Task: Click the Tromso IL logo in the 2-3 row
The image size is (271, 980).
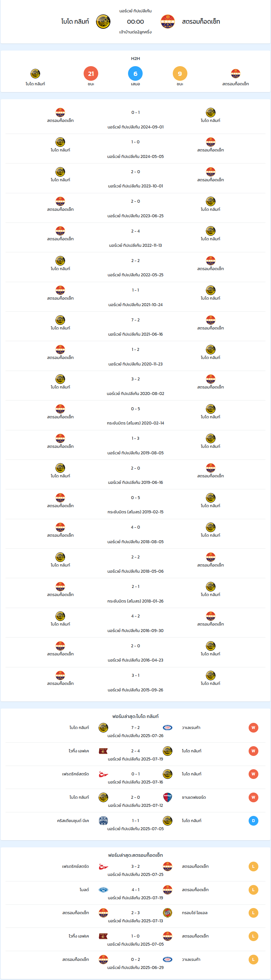Action: [x=168, y=913]
